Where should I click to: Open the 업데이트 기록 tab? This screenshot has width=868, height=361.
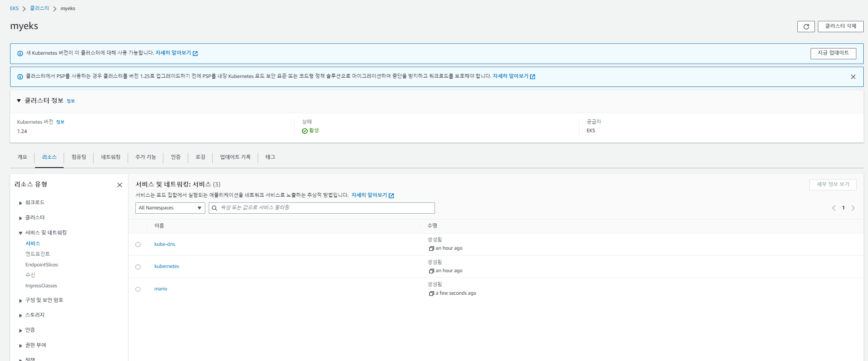235,157
